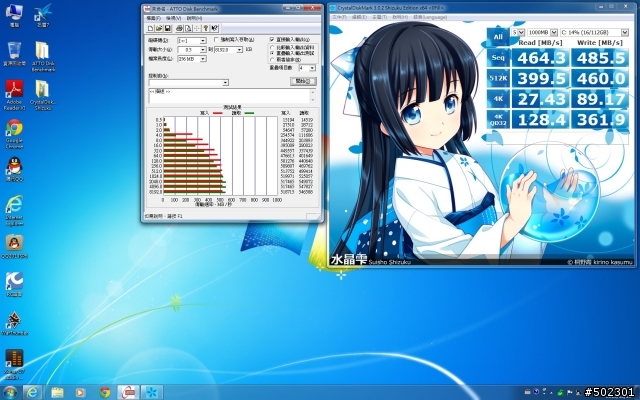Open the ATTO Disk Benchmark desktop folder
640x400 pixels.
click(43, 56)
